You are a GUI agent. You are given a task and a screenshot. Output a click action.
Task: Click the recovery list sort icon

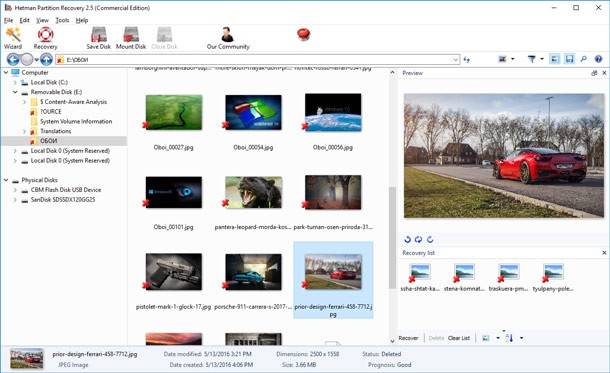[x=510, y=338]
